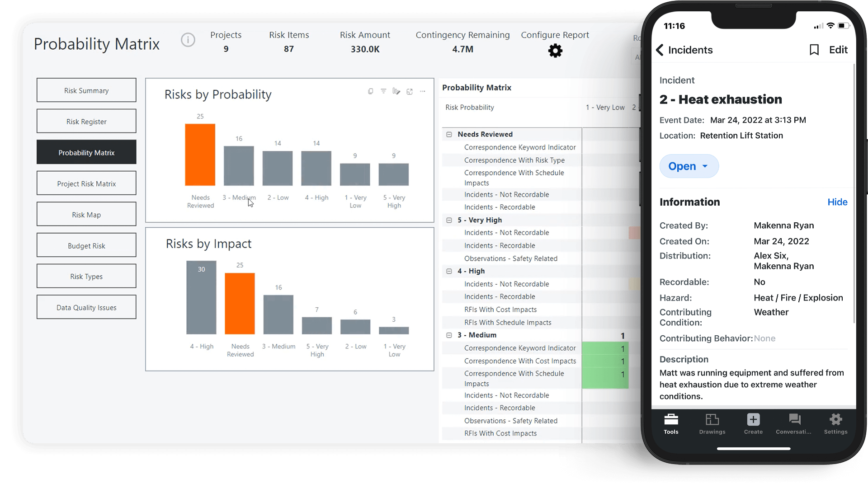
Task: Click green cell for Correspondence With Cost Impacts
Action: tap(605, 361)
